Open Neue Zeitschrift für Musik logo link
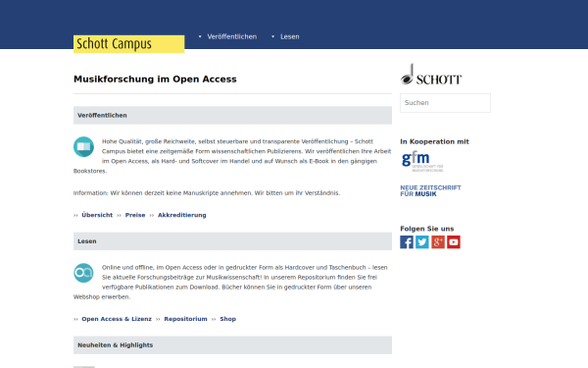 pyautogui.click(x=430, y=190)
